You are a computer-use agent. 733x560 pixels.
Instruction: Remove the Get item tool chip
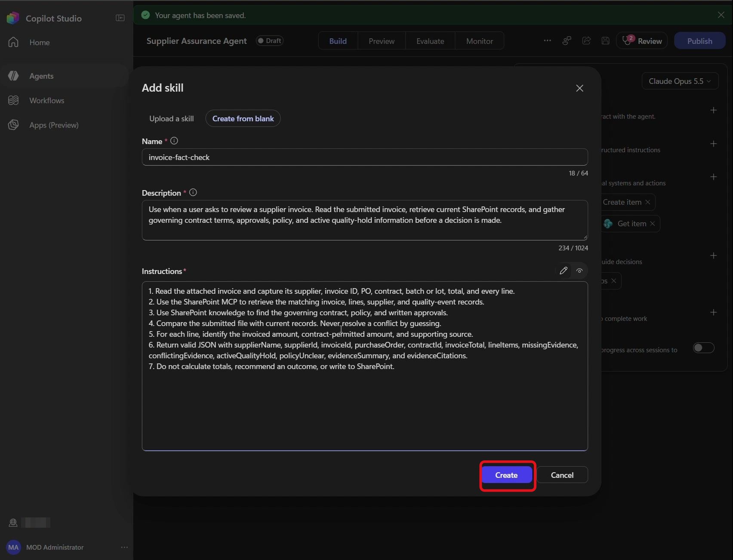[x=653, y=224]
